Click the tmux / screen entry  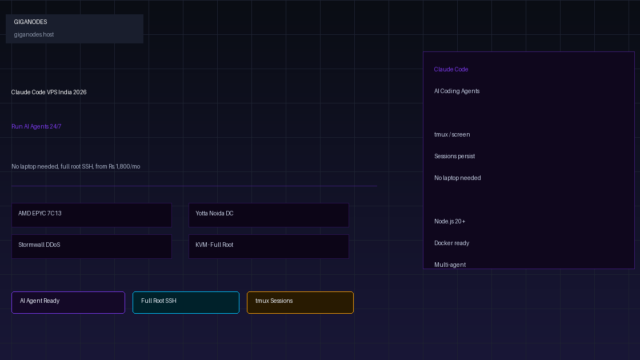(x=451, y=134)
